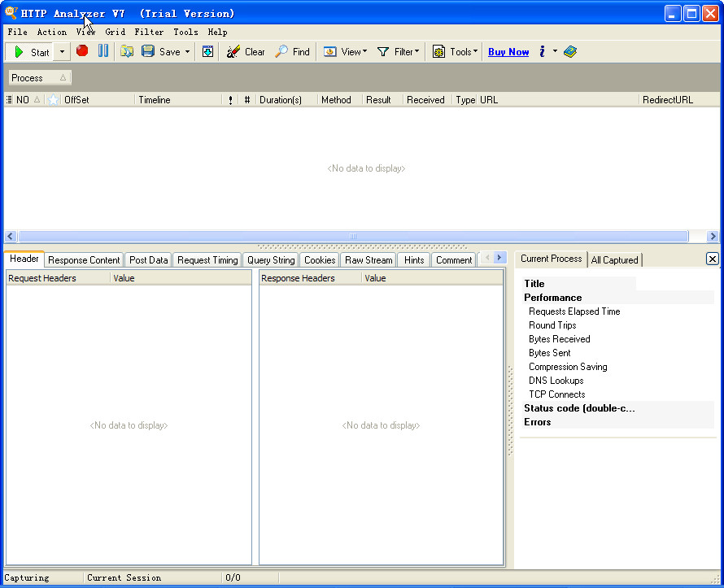
Task: Open the Tools menu in menu bar
Action: (x=185, y=32)
